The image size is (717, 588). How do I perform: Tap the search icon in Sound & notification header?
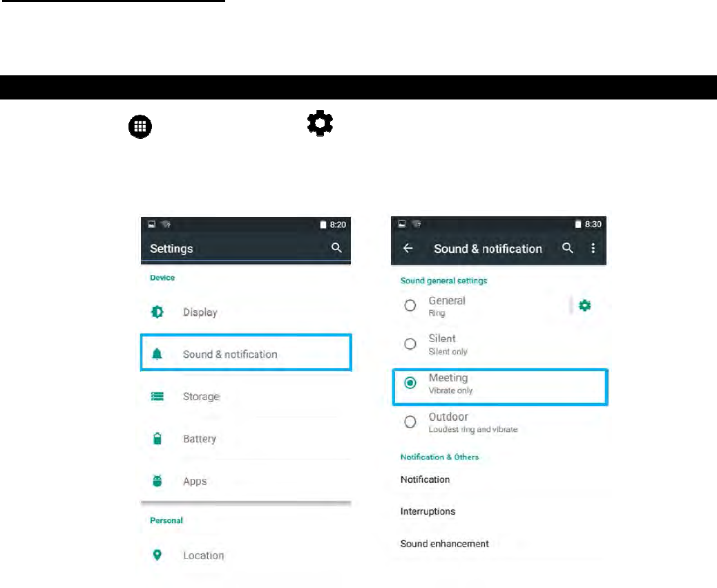pos(568,248)
